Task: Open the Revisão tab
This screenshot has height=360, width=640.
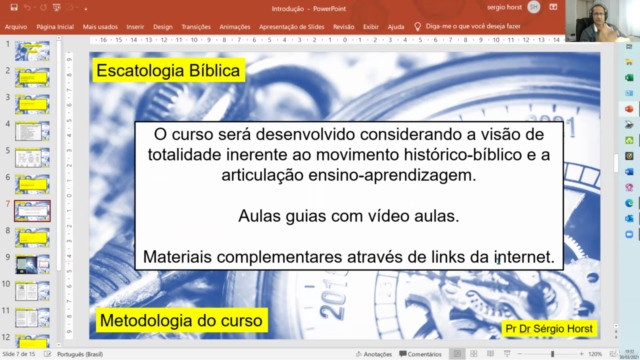Action: (344, 27)
